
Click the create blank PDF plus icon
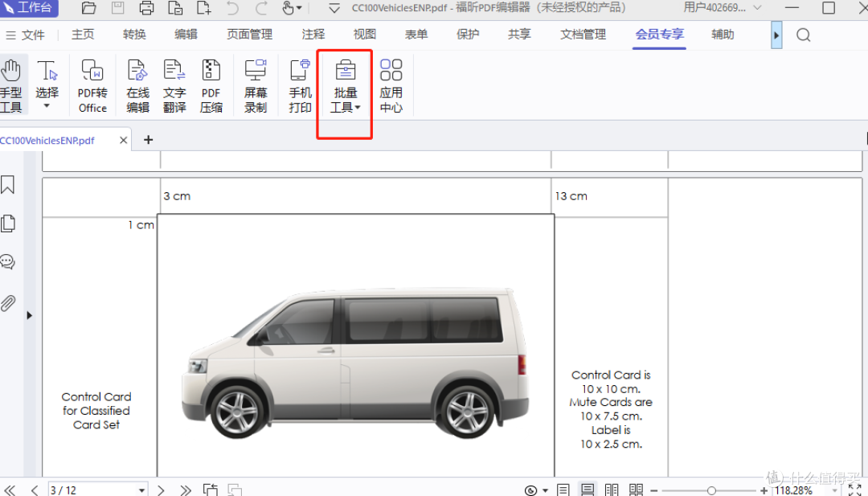(x=203, y=8)
